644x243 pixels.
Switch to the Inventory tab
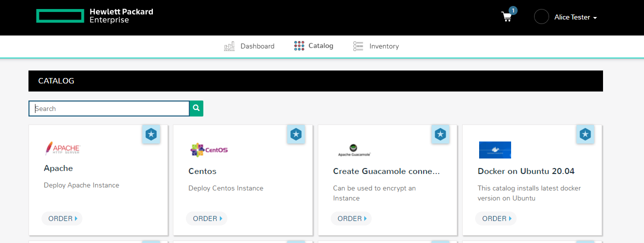point(376,46)
